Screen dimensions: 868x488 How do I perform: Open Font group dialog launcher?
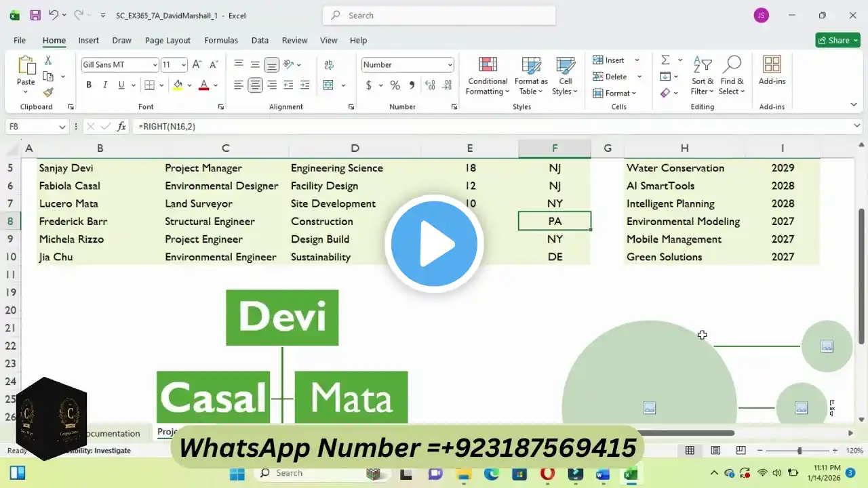(x=220, y=107)
